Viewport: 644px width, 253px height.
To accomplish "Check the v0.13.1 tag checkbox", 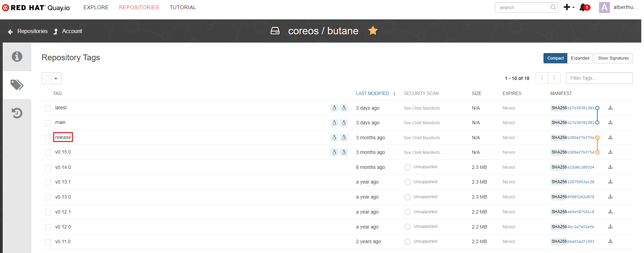I will pos(48,182).
